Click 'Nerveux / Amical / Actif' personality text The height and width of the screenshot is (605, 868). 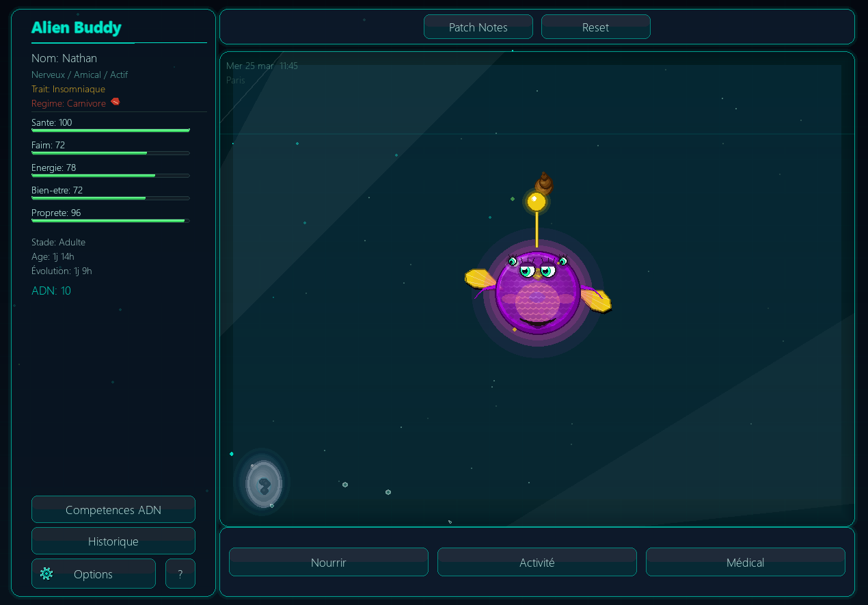coord(79,75)
